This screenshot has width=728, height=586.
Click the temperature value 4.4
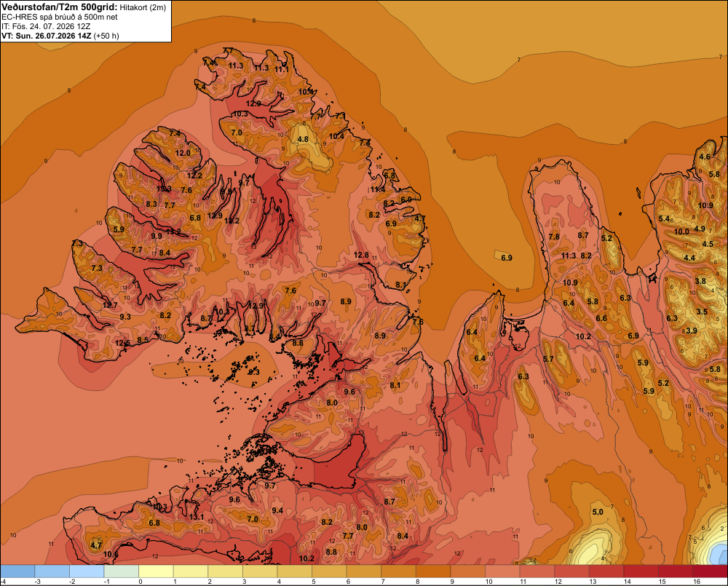click(x=689, y=258)
